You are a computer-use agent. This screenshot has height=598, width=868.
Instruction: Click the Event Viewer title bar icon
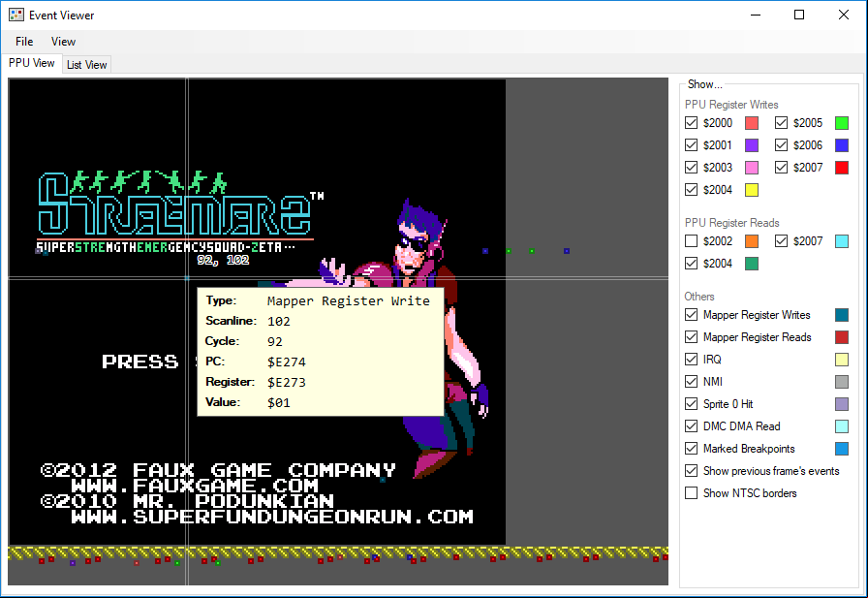(16, 15)
